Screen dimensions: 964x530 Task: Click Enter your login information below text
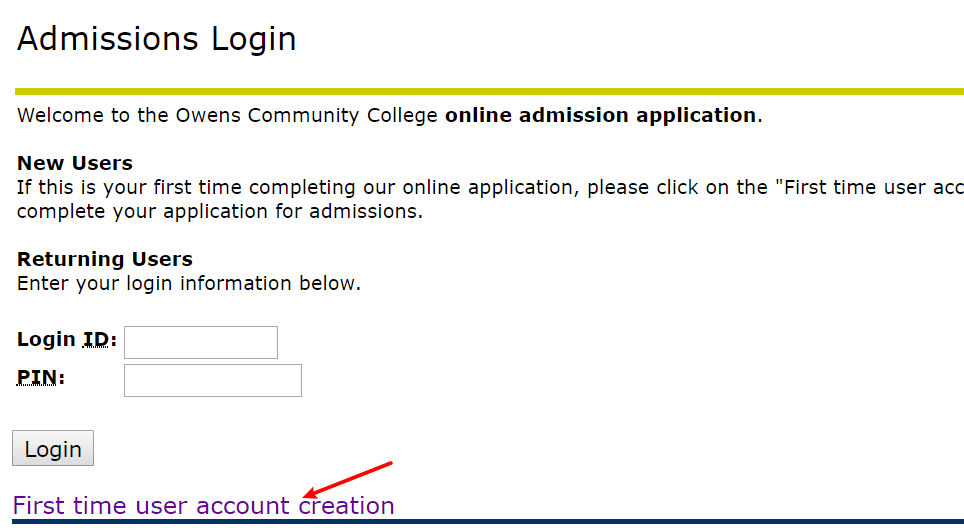(189, 283)
